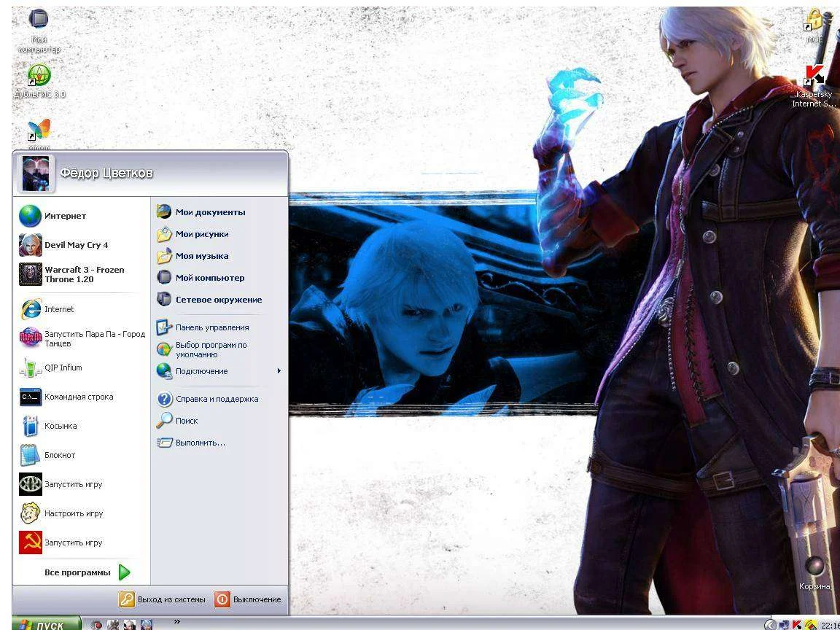Image resolution: width=840 pixels, height=630 pixels.
Task: Open Справка и поддержка
Action: (x=219, y=399)
